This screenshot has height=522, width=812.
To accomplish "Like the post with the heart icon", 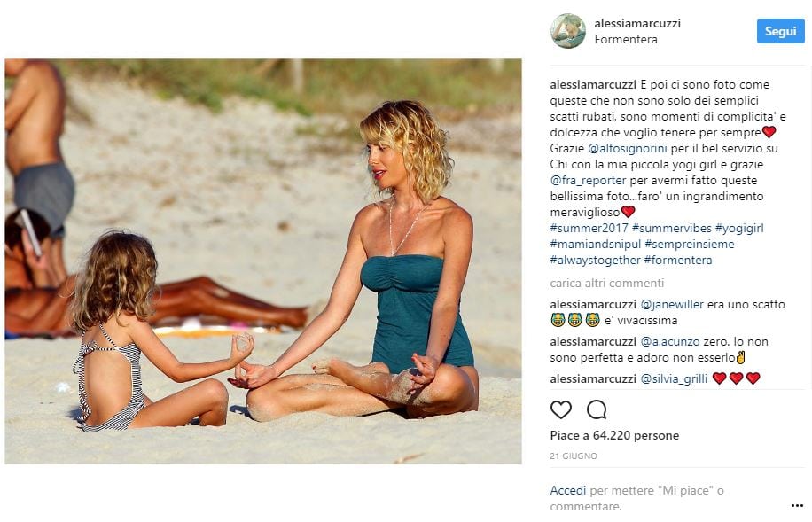I will point(561,410).
